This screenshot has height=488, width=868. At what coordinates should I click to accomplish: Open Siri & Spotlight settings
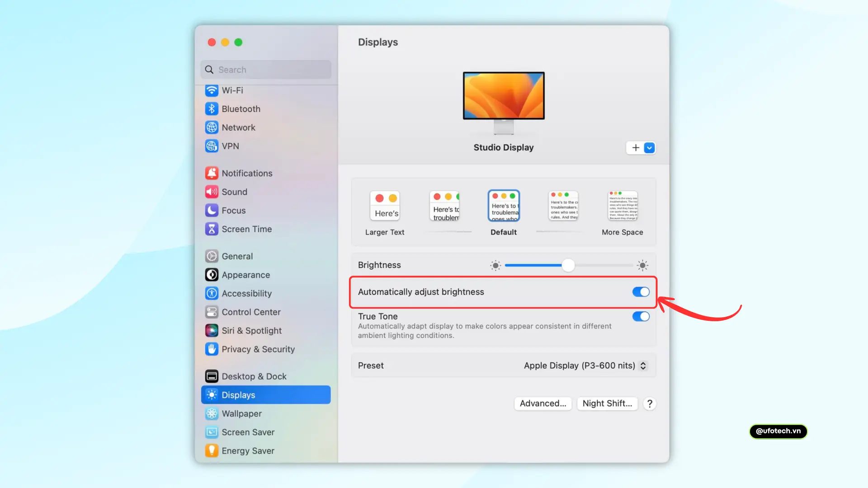point(266,330)
